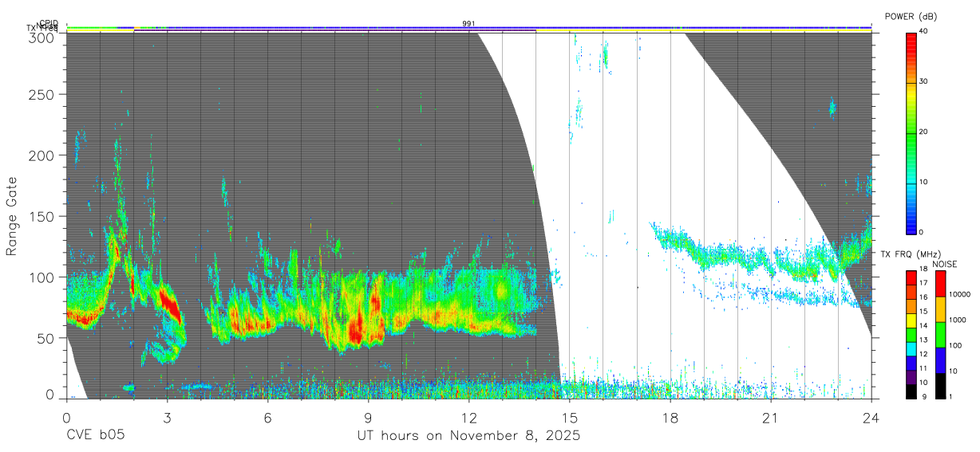The height and width of the screenshot is (452, 980).
Task: Click the yellow 14–15 MHz segment of TX FRQ scale
Action: tap(911, 320)
